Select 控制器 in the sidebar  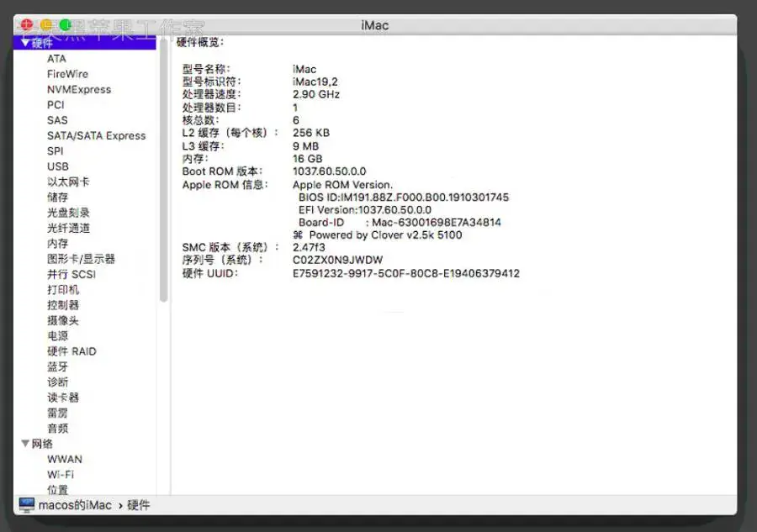[63, 305]
